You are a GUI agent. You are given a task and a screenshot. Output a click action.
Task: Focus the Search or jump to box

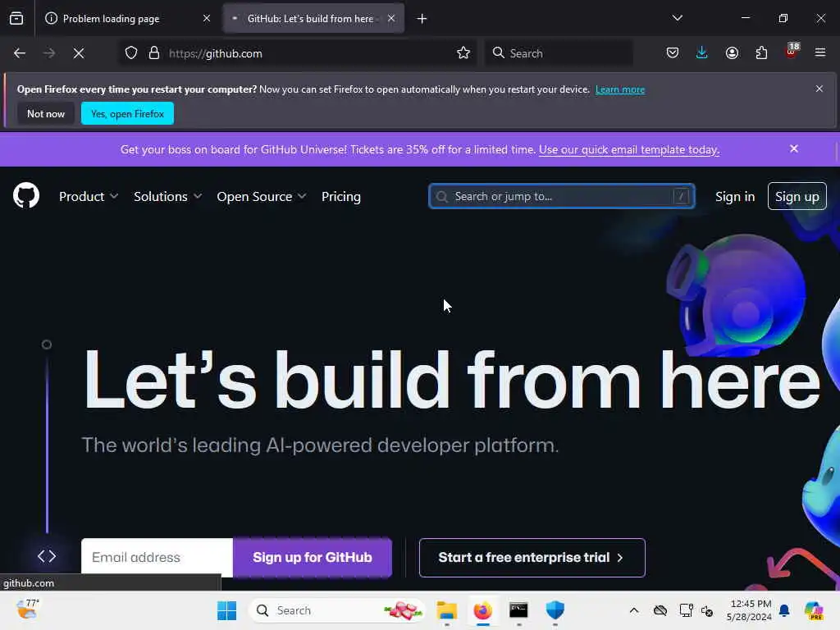pyautogui.click(x=561, y=197)
